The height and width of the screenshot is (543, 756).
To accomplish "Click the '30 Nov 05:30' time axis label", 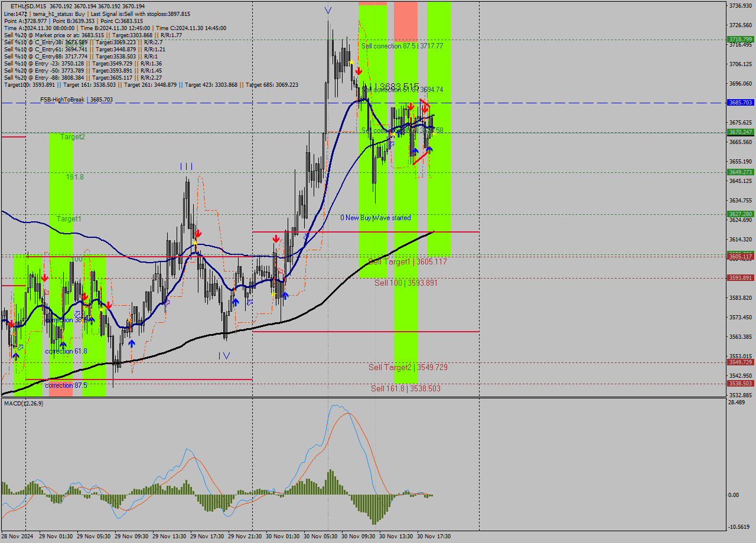I will (x=320, y=537).
